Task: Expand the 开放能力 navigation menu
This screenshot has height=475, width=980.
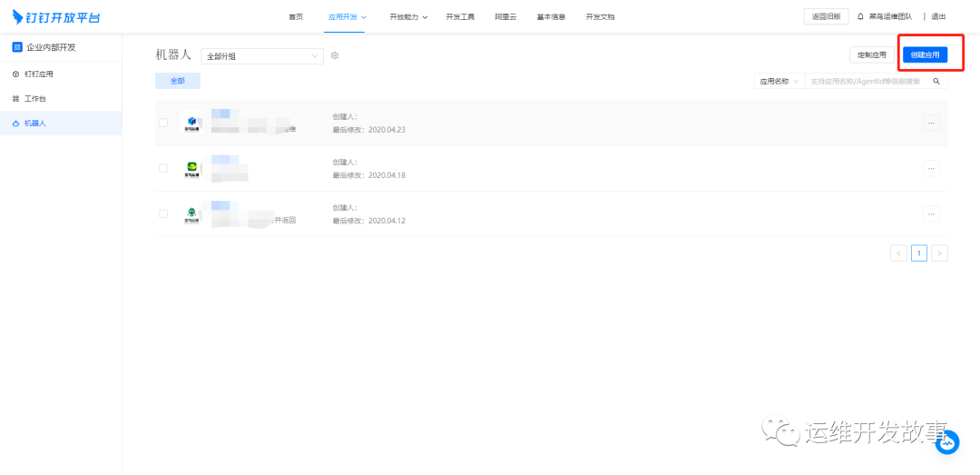Action: point(408,16)
